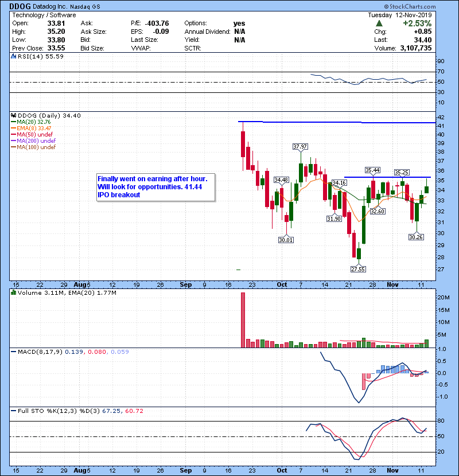Click the green up-triangle change indicator

pos(379,24)
